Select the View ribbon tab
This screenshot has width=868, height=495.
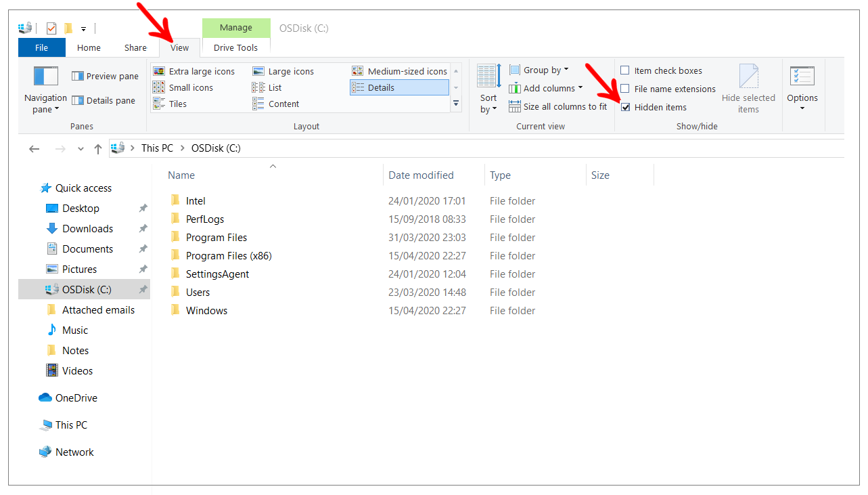(180, 47)
